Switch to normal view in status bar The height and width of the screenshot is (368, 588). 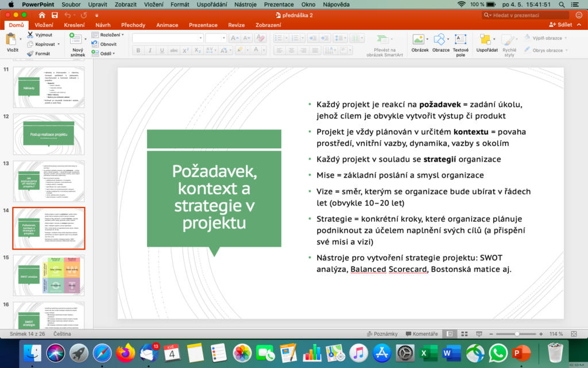450,333
